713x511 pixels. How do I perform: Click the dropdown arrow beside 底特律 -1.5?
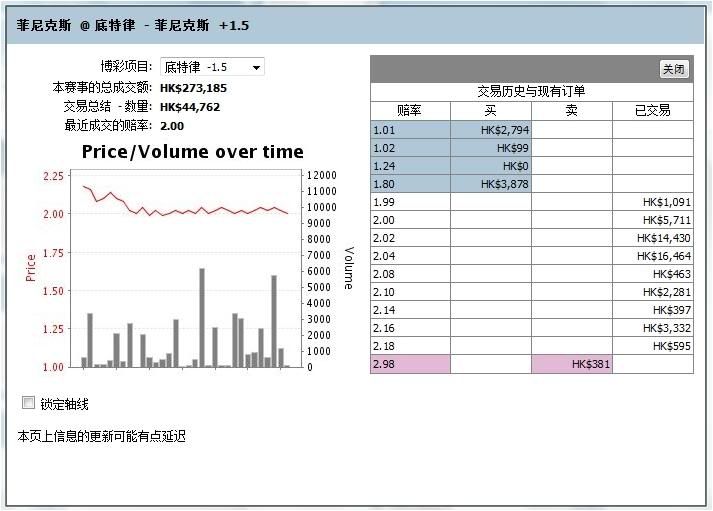pyautogui.click(x=257, y=68)
